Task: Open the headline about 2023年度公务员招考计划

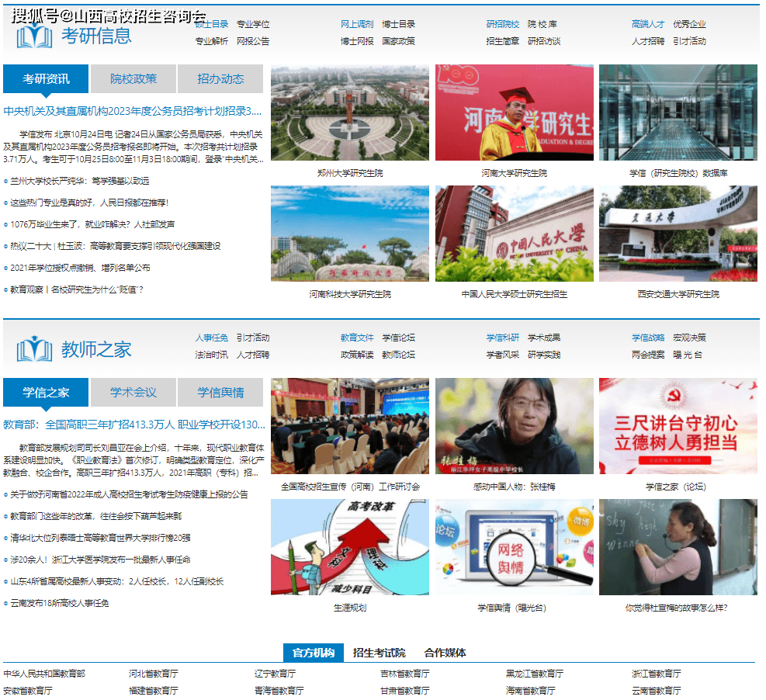Action: [x=133, y=111]
